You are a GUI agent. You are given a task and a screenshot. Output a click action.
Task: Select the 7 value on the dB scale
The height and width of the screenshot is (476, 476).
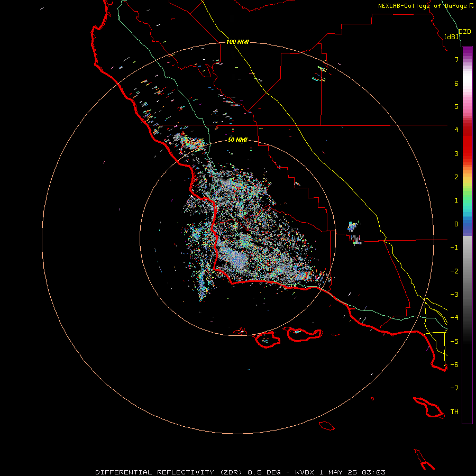click(456, 59)
